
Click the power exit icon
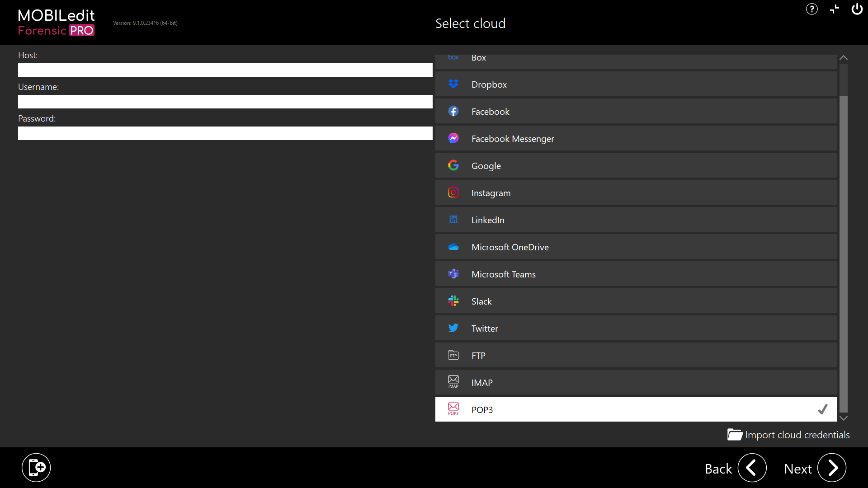click(857, 9)
